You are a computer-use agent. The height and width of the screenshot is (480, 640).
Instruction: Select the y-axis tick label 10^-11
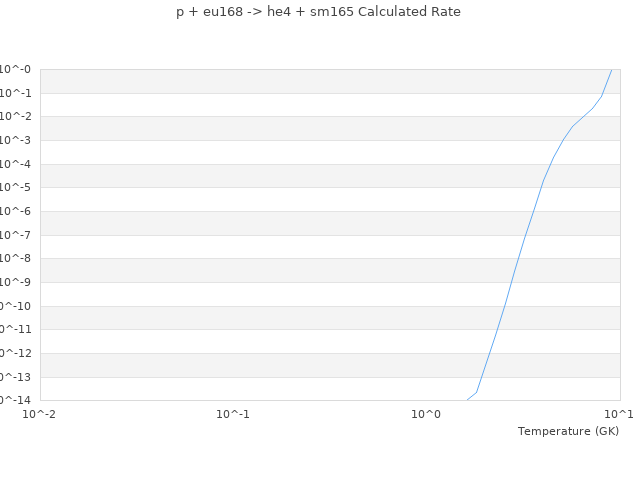pos(14,329)
